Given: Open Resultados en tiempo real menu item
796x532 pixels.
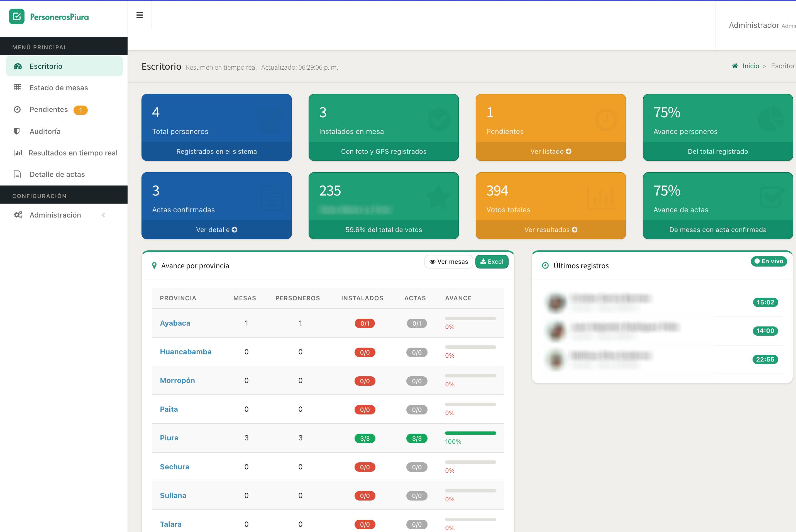Looking at the screenshot, I should point(64,153).
